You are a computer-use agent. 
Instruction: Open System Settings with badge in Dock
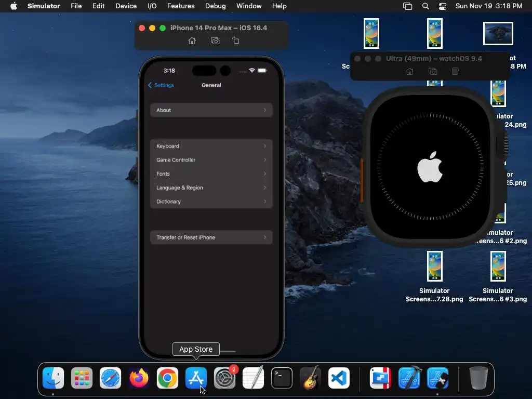(x=224, y=378)
